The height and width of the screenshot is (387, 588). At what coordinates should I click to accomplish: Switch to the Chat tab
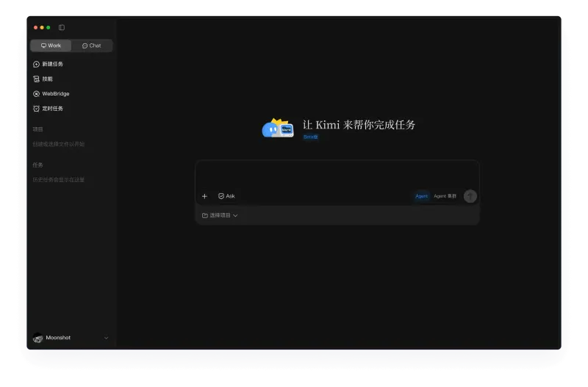pos(92,46)
